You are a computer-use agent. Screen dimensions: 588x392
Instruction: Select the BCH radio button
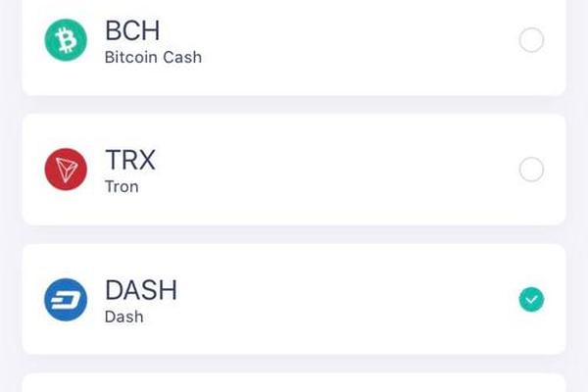coord(531,40)
